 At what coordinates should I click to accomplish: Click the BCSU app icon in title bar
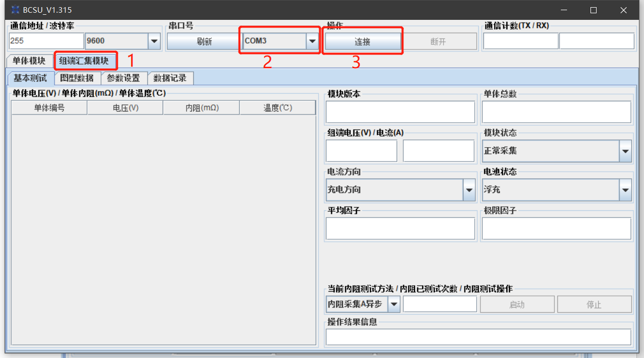pyautogui.click(x=15, y=10)
